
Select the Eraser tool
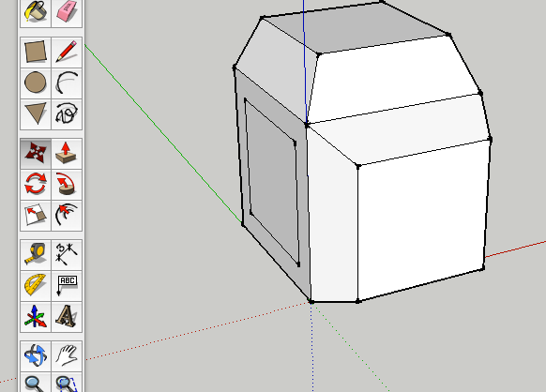pyautogui.click(x=67, y=12)
